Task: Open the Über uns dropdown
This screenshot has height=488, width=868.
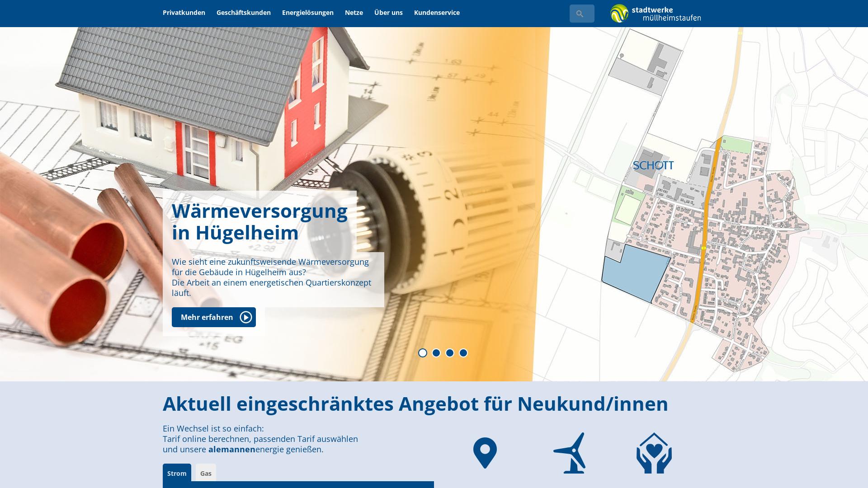Action: pyautogui.click(x=388, y=13)
